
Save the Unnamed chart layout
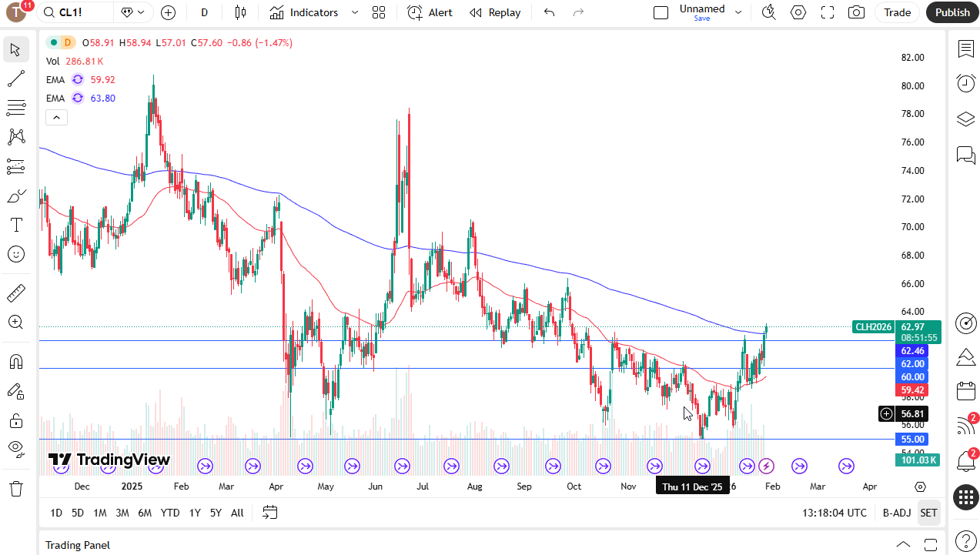702,18
